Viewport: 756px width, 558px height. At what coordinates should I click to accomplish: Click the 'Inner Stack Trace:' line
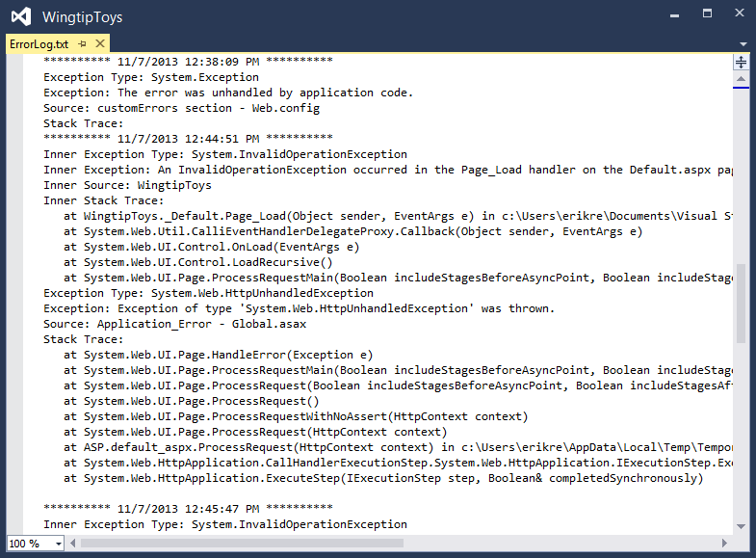(104, 200)
